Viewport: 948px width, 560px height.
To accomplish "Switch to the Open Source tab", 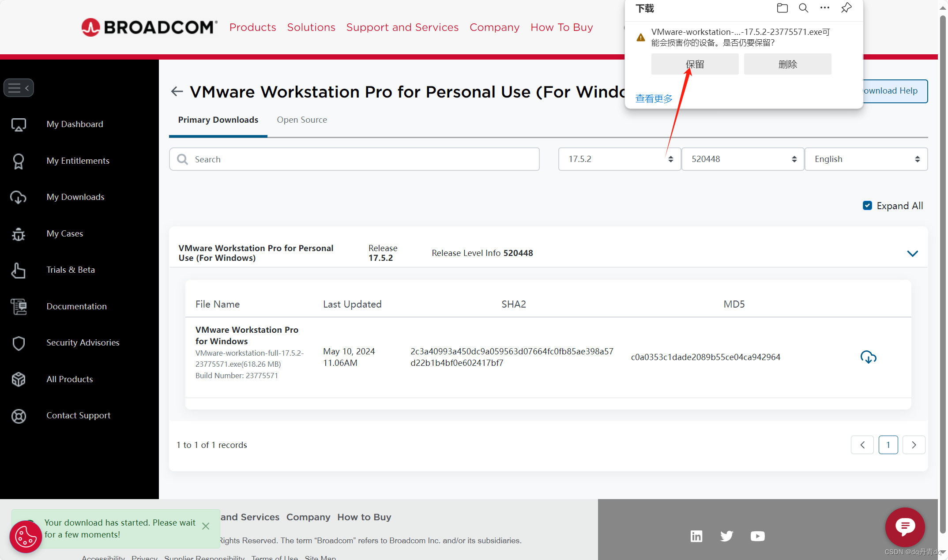I will click(x=302, y=120).
